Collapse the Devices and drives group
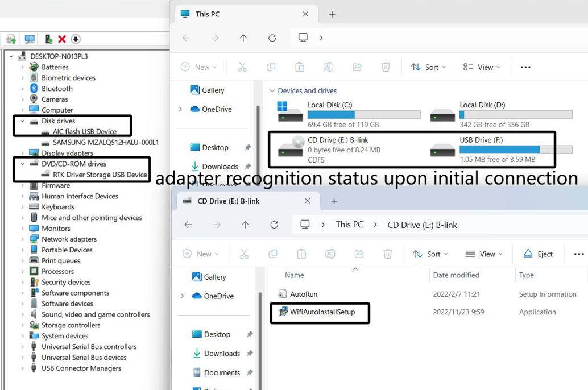This screenshot has height=390, width=588. (x=272, y=91)
